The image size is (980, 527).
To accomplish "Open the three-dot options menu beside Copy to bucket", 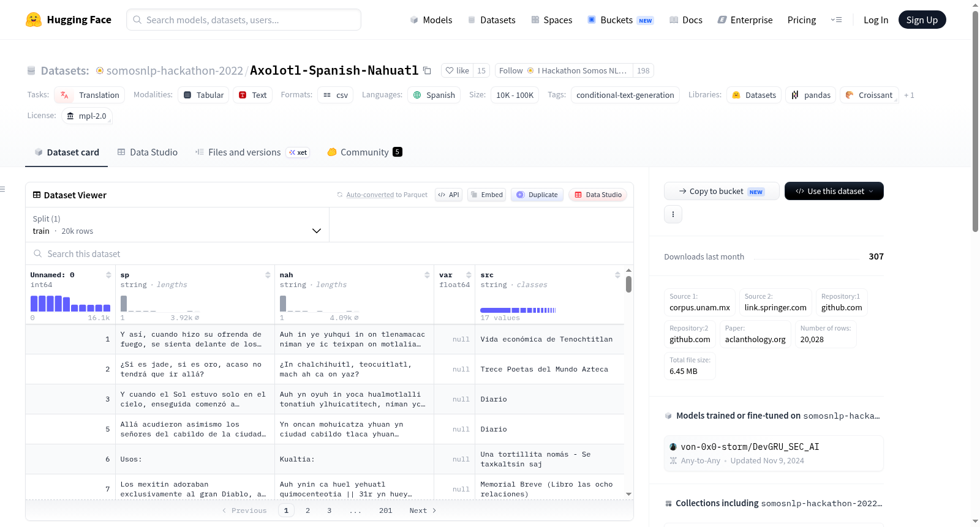I will (x=673, y=214).
